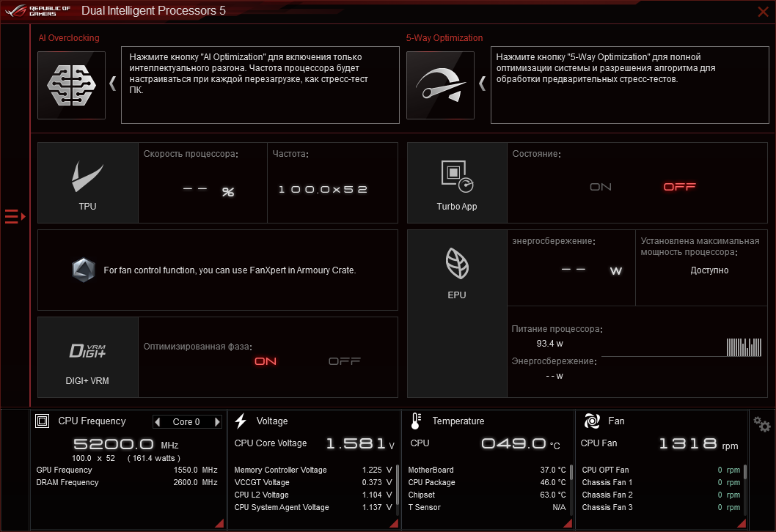Select the CPU L2 Voltage row
Screen dimensions: 776x532
click(x=312, y=495)
